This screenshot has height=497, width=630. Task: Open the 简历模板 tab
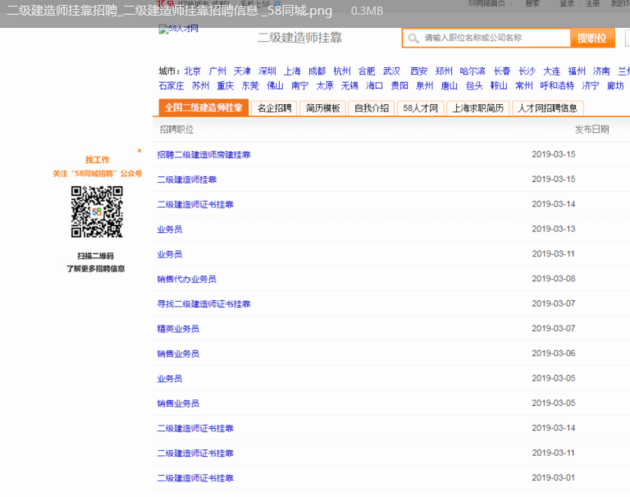pos(323,108)
